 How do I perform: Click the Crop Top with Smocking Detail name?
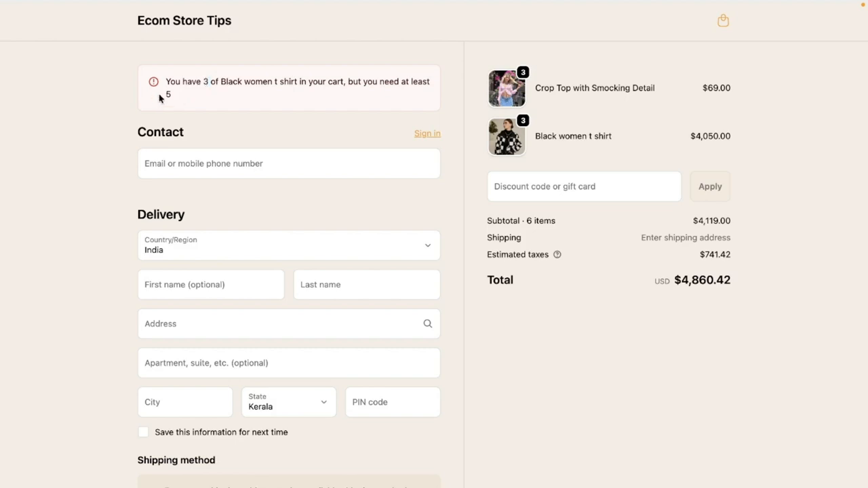coord(595,88)
